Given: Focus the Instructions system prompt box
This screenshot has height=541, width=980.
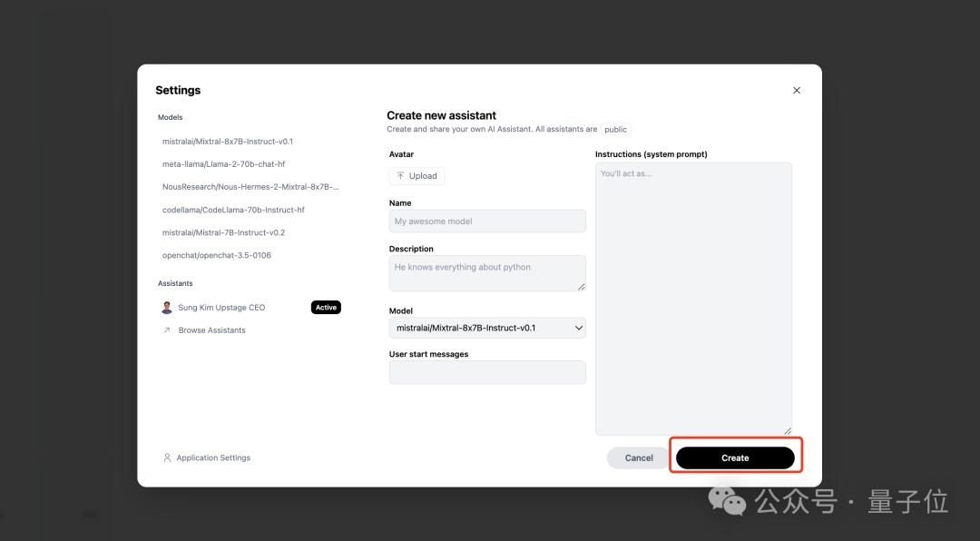Looking at the screenshot, I should 694,299.
